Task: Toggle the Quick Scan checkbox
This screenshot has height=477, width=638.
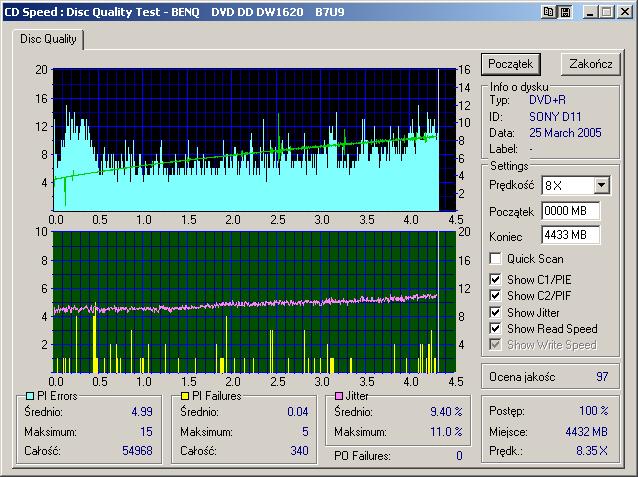Action: click(x=495, y=258)
